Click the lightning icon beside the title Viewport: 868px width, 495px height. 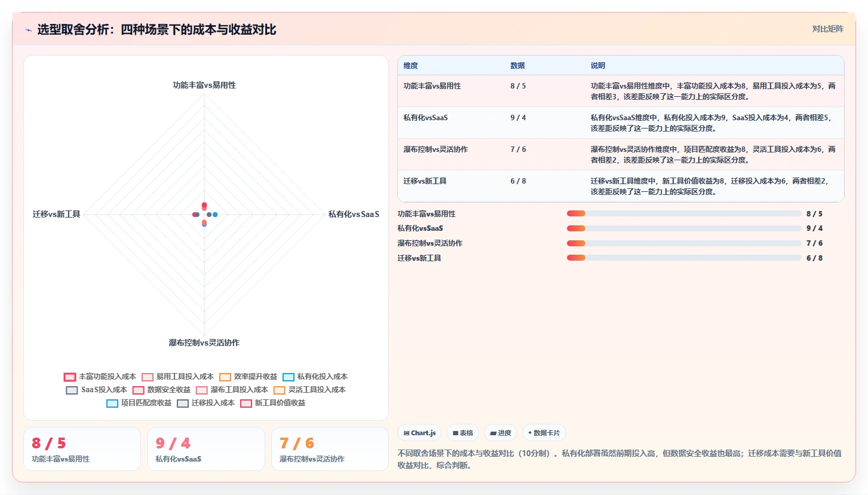coord(28,29)
